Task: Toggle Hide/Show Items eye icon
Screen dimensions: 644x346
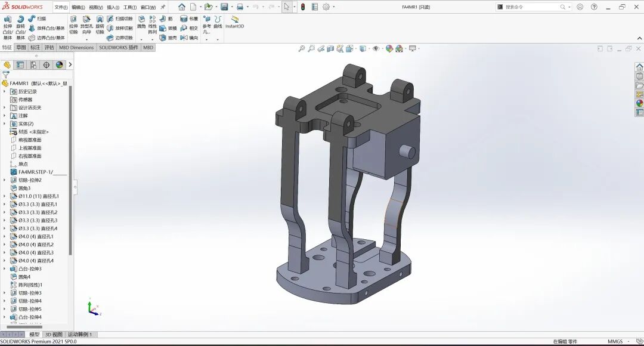Action: click(x=376, y=48)
